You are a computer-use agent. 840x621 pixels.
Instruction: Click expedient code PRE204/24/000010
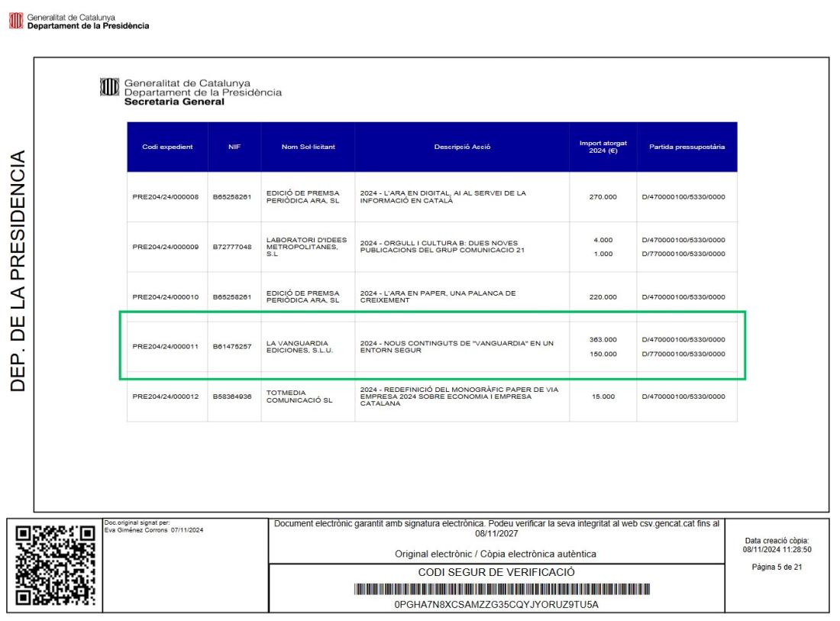pyautogui.click(x=166, y=297)
